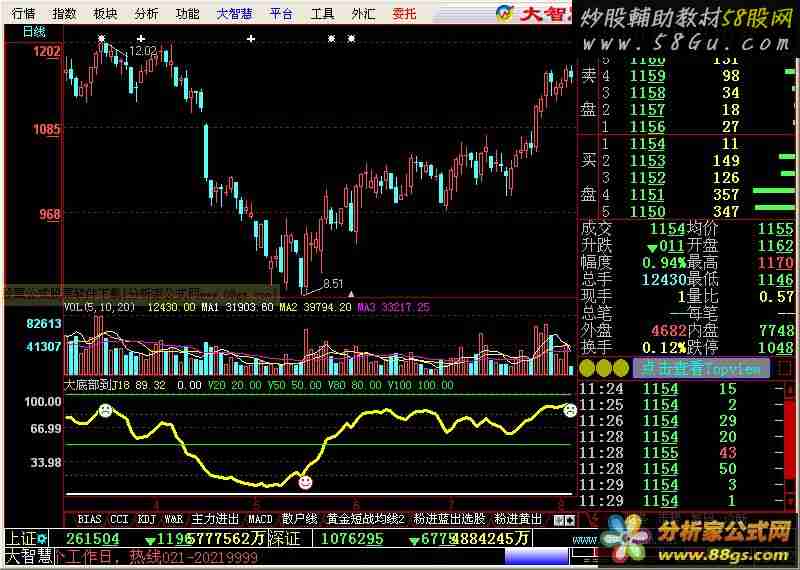Click the 最高 value 1170

[x=776, y=263]
